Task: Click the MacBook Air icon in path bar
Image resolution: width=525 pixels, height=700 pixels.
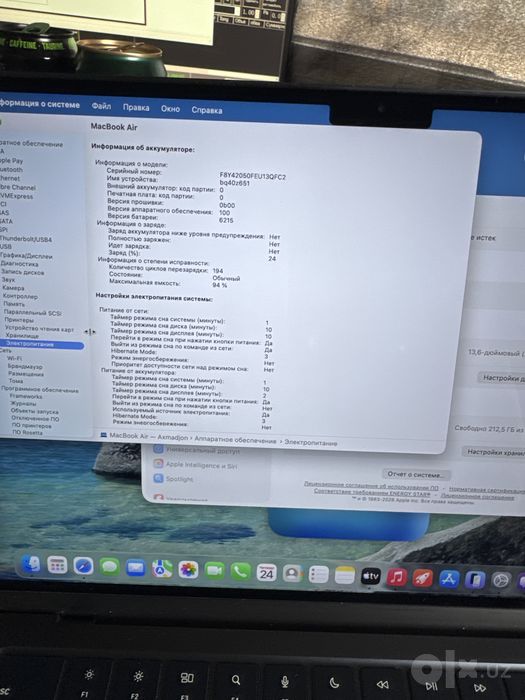Action: (104, 435)
